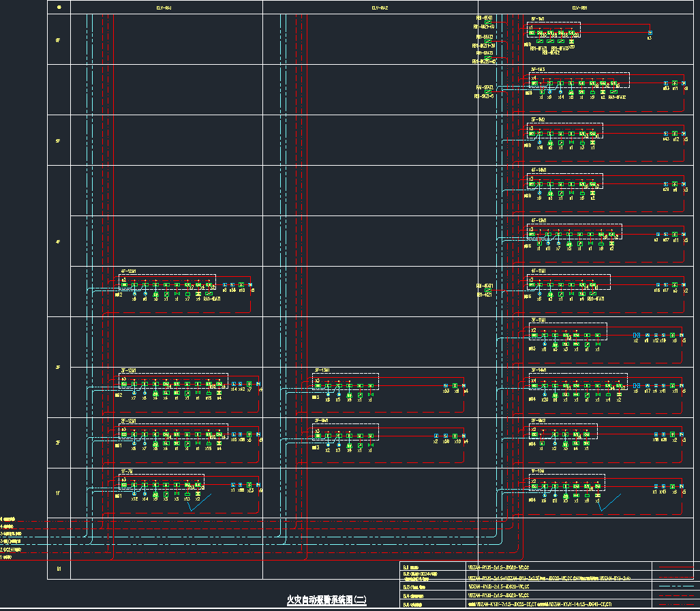The width and height of the screenshot is (700, 611).
Task: Select the 4F dashed junction box in ELV-RA1
Action: 167,281
